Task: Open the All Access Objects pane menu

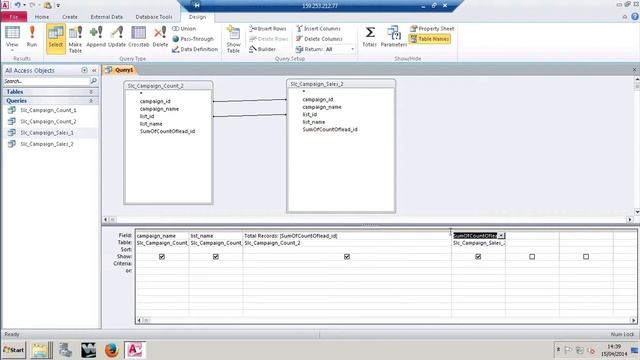Action: pos(84,70)
